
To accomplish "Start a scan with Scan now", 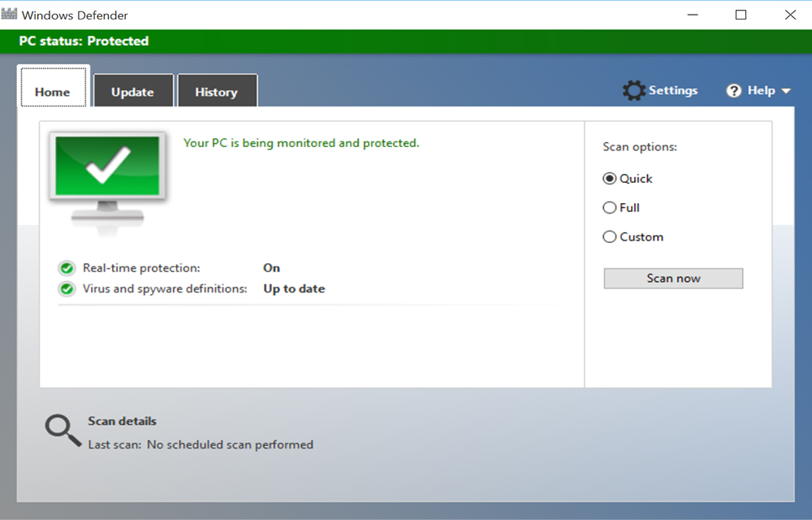I will [672, 278].
